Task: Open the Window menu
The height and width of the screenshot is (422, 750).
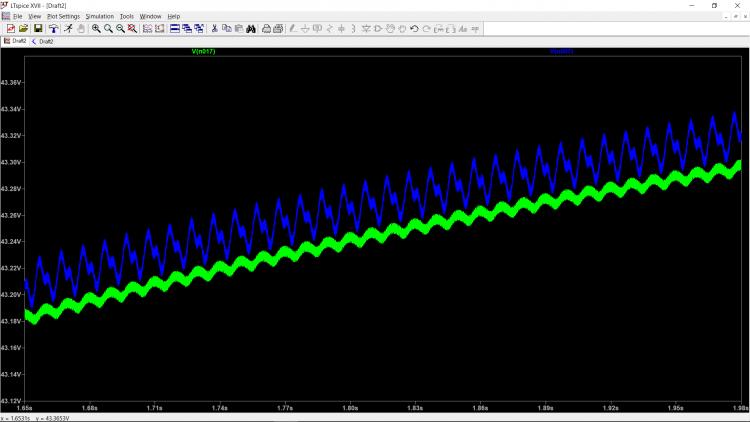Action: pyautogui.click(x=150, y=17)
